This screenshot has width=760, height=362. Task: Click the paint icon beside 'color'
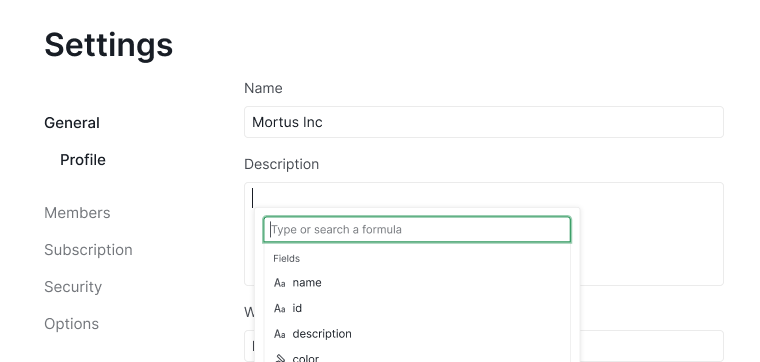[280, 359]
